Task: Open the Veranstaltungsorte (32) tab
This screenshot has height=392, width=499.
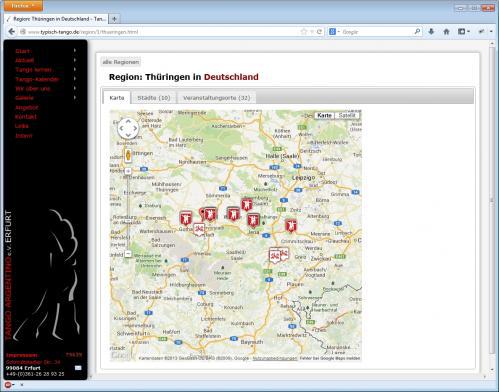Action: [216, 98]
